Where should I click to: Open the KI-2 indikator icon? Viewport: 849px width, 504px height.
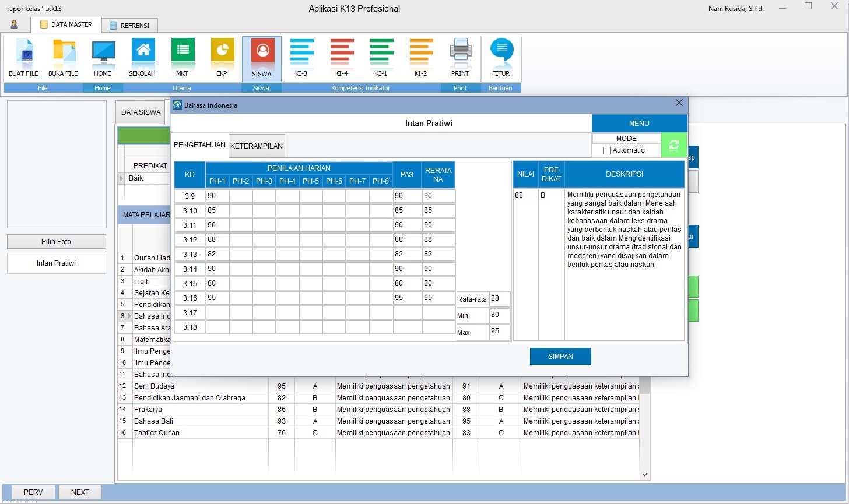pyautogui.click(x=420, y=57)
